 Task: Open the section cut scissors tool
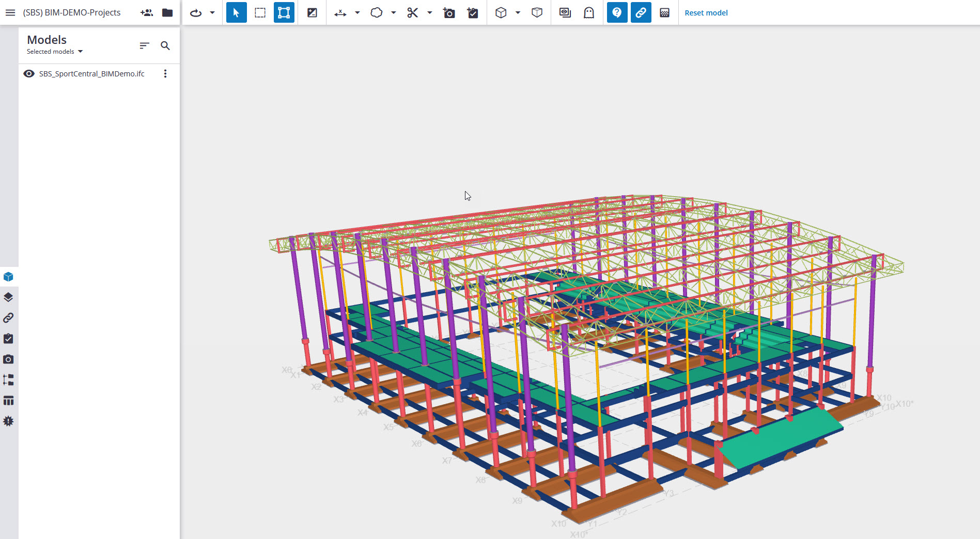[412, 12]
